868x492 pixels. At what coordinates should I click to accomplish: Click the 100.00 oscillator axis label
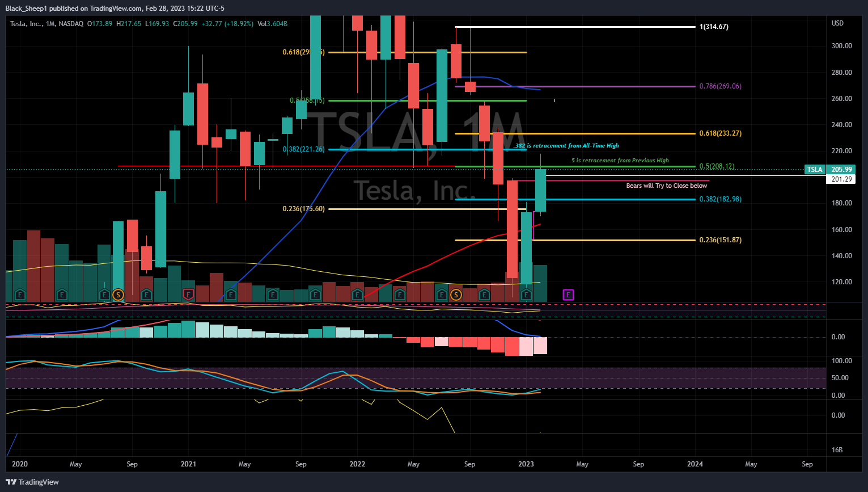841,361
